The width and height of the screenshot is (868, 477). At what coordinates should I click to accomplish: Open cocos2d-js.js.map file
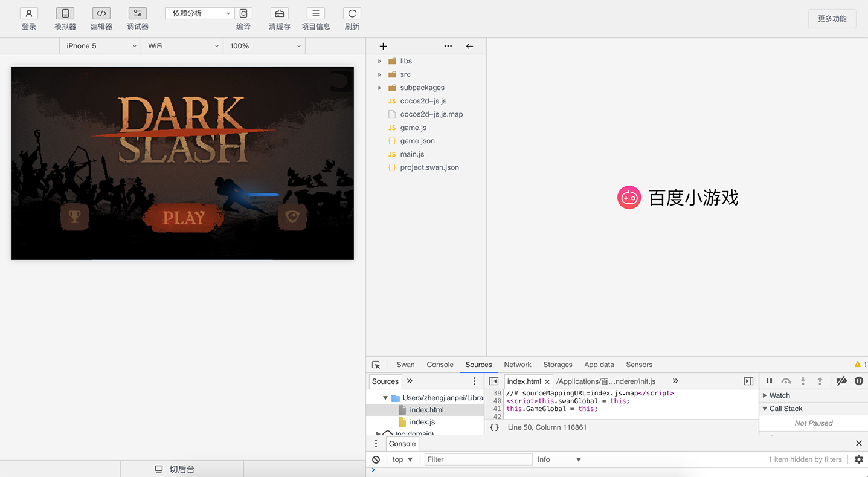pos(426,114)
